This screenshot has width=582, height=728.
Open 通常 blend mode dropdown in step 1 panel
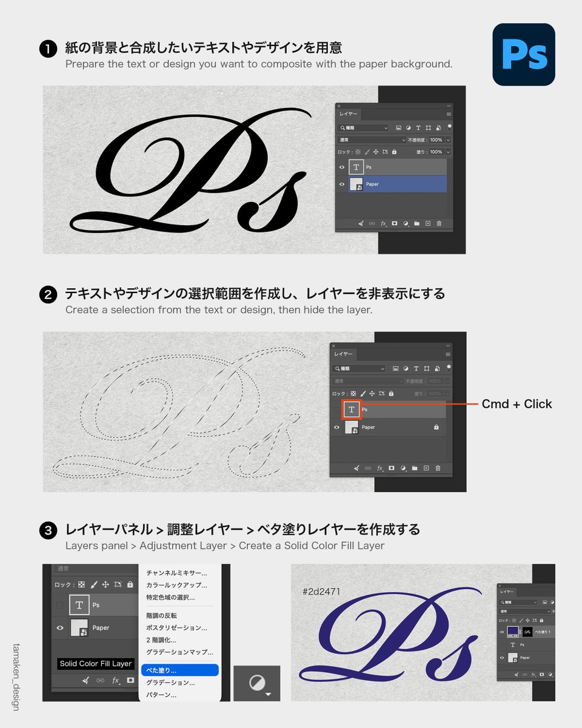(x=372, y=140)
